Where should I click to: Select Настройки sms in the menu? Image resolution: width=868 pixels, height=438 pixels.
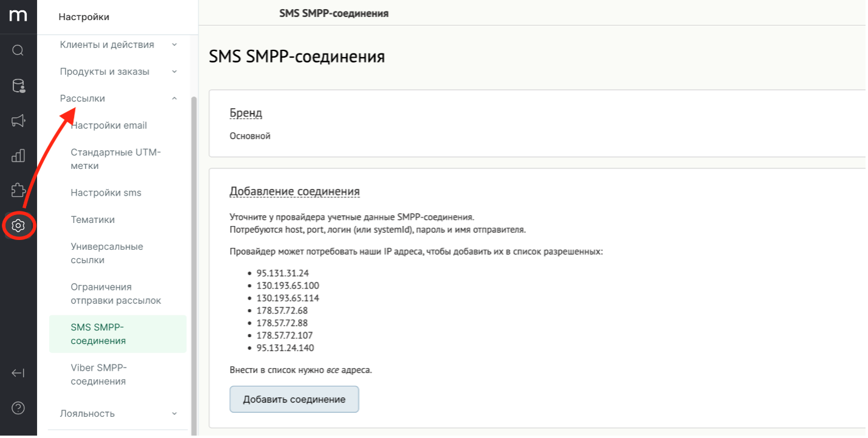tap(106, 193)
